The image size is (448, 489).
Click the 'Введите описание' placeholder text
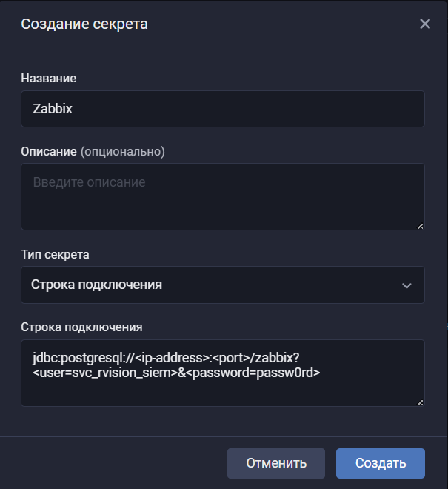[90, 182]
